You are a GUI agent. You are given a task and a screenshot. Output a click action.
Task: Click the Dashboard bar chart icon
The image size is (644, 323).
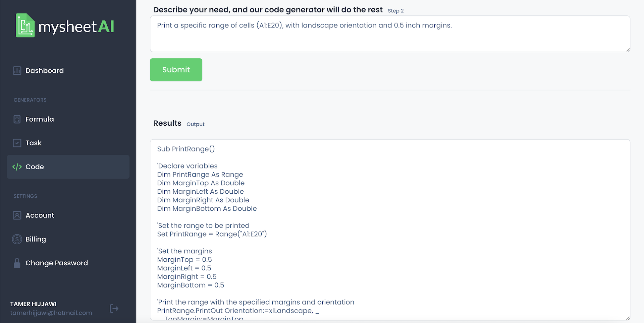point(17,71)
